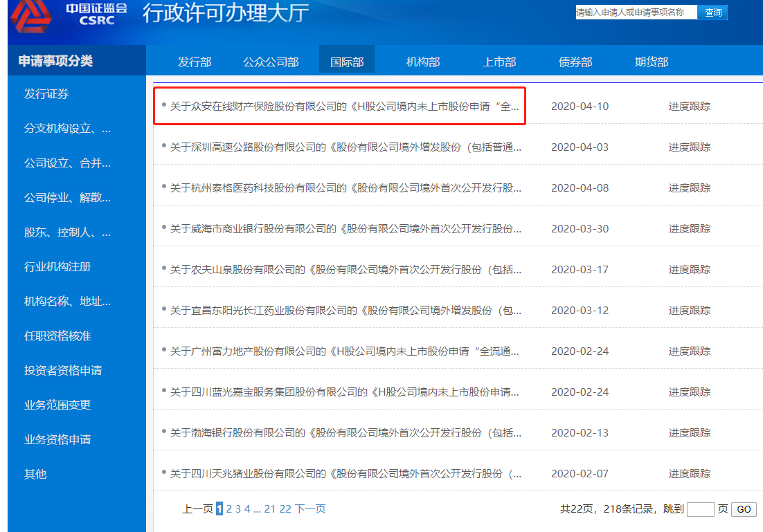Open 任职资格核准 sidebar category
Image resolution: width=763 pixels, height=532 pixels.
[x=57, y=336]
